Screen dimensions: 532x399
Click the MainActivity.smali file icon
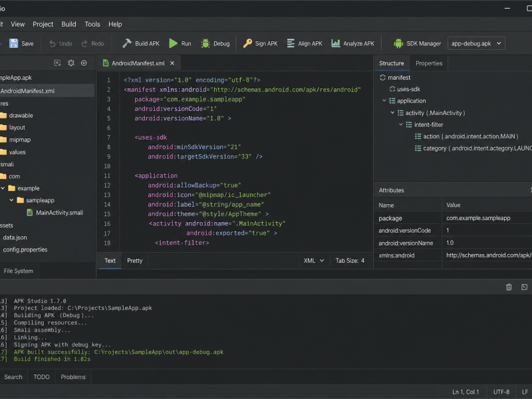(x=30, y=213)
